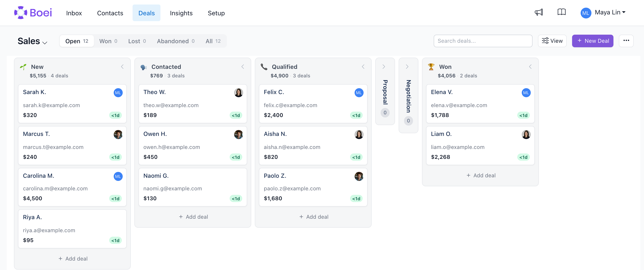The image size is (644, 270).
Task: Open the book documentation icon
Action: (562, 12)
